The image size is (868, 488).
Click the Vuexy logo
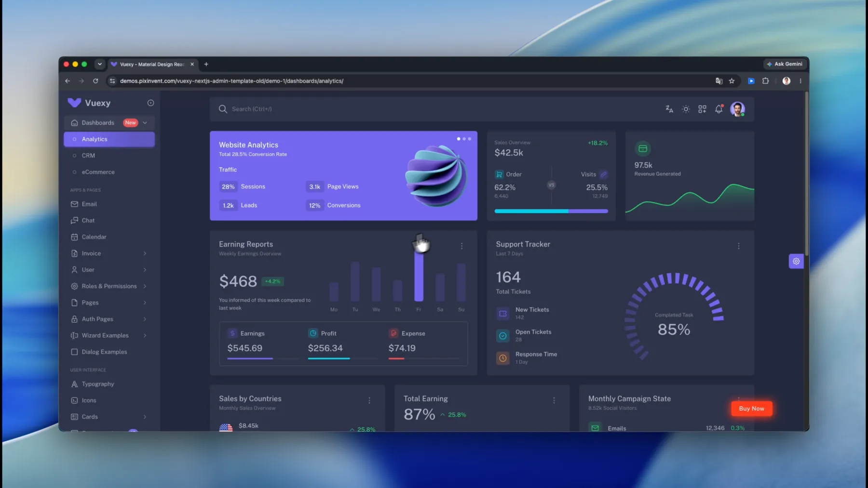pyautogui.click(x=89, y=103)
